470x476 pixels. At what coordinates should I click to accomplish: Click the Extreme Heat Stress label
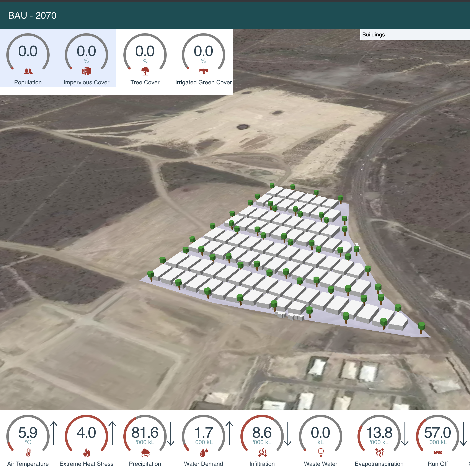(x=86, y=464)
